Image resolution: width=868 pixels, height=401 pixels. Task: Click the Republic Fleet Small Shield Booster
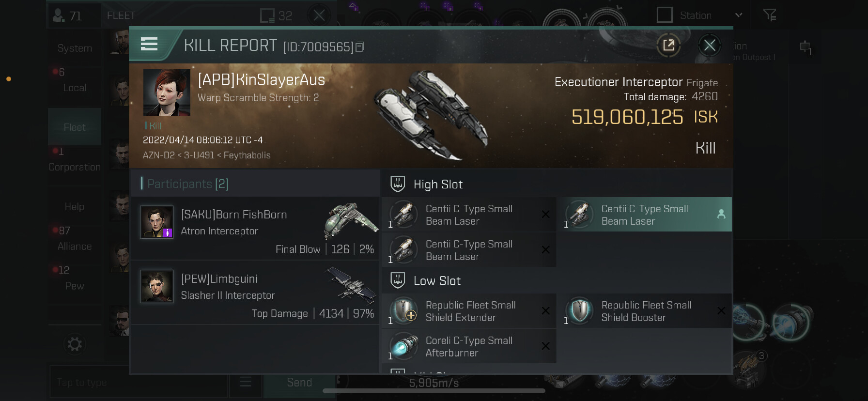click(646, 311)
